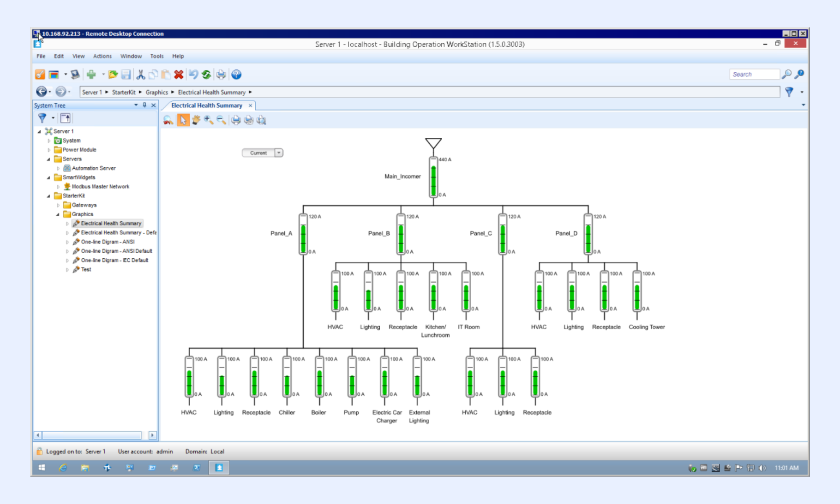Click the Panel_A current gauge bar
Image resolution: width=840 pixels, height=504 pixels.
click(303, 234)
